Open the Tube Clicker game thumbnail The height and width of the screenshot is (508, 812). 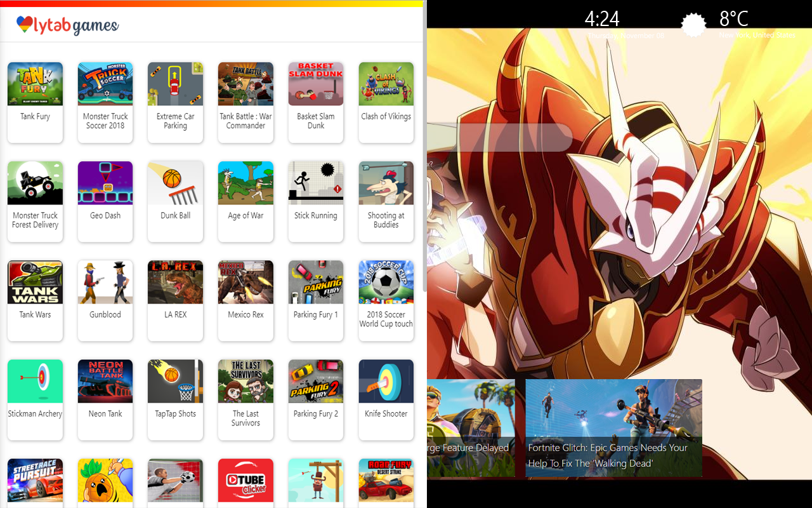246,481
